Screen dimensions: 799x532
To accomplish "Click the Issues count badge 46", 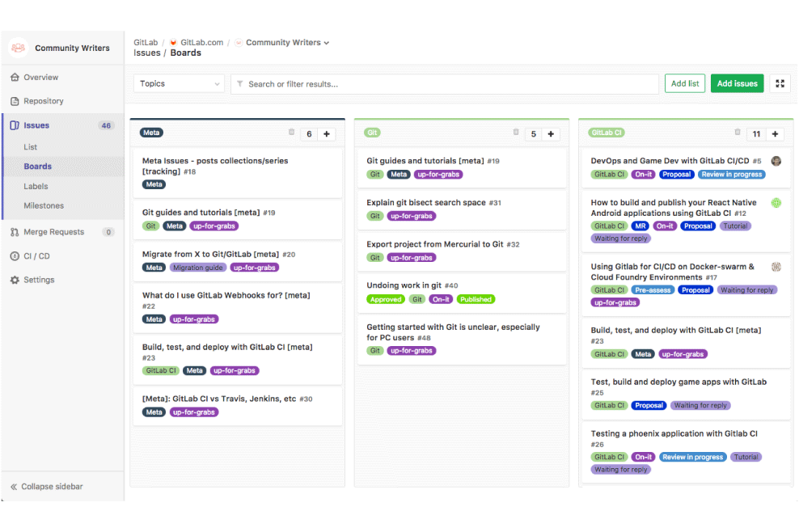I will pyautogui.click(x=106, y=125).
